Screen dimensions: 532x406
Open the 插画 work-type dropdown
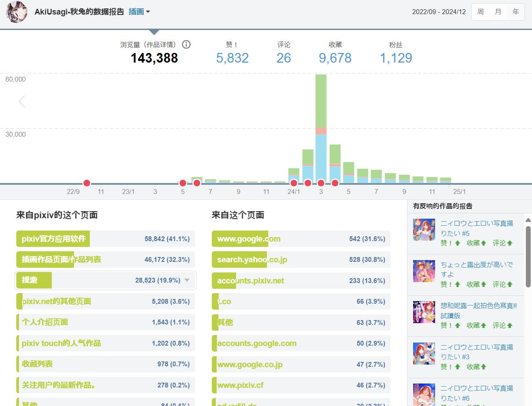pyautogui.click(x=139, y=12)
